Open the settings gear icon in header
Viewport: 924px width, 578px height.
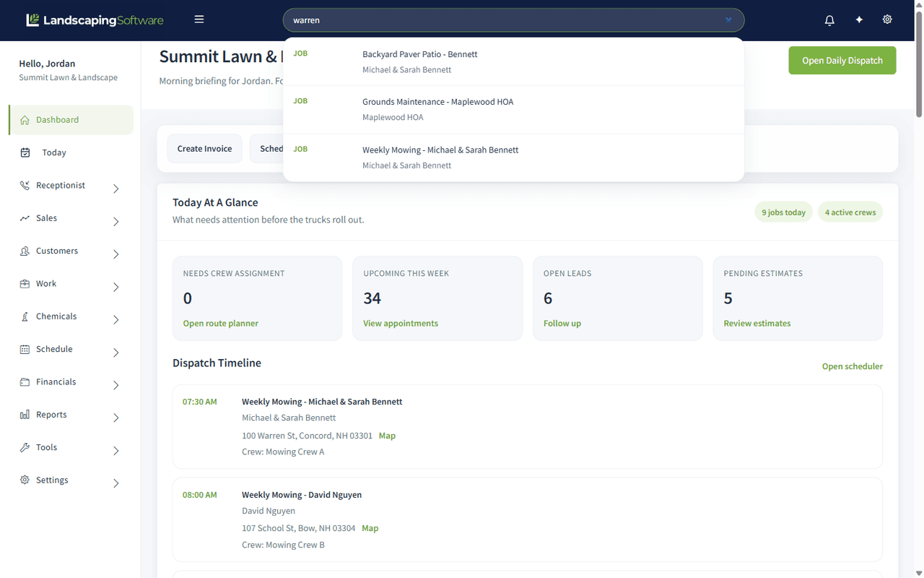point(887,20)
